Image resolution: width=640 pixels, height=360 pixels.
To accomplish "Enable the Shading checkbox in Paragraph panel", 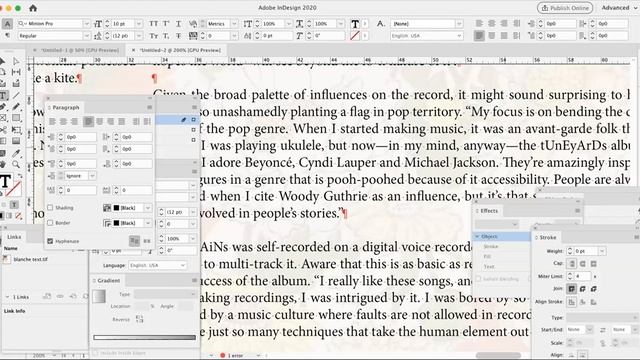I will click(x=50, y=208).
